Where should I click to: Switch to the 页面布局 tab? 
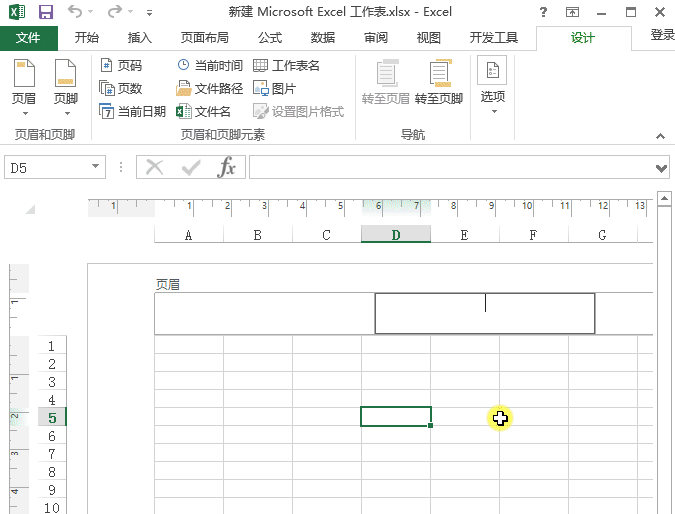tap(204, 38)
